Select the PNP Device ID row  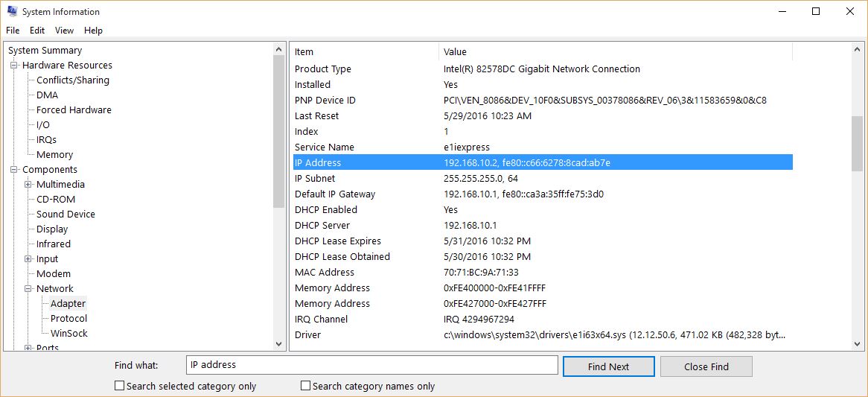(x=543, y=101)
